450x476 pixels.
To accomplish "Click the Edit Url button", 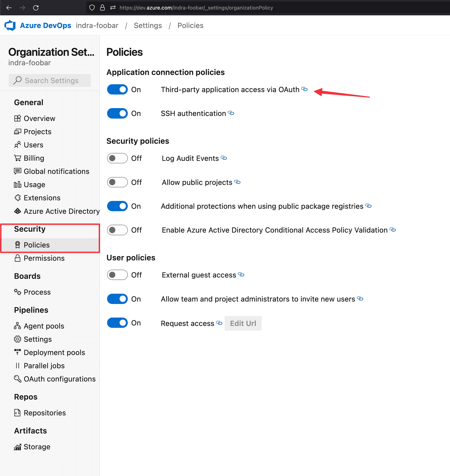I will [243, 323].
